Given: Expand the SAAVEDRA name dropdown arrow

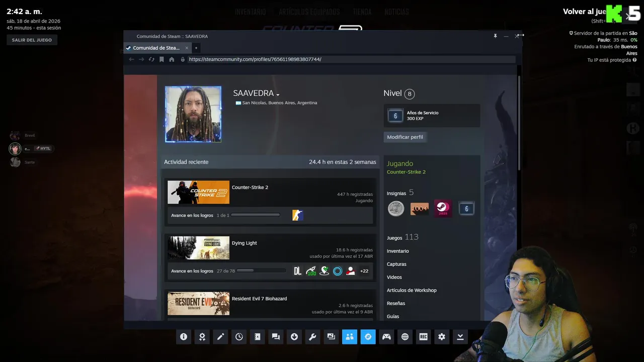Looking at the screenshot, I should click(x=278, y=95).
